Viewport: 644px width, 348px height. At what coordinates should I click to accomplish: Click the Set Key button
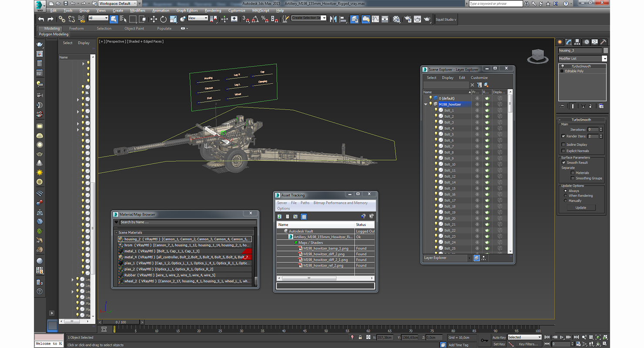pyautogui.click(x=499, y=344)
